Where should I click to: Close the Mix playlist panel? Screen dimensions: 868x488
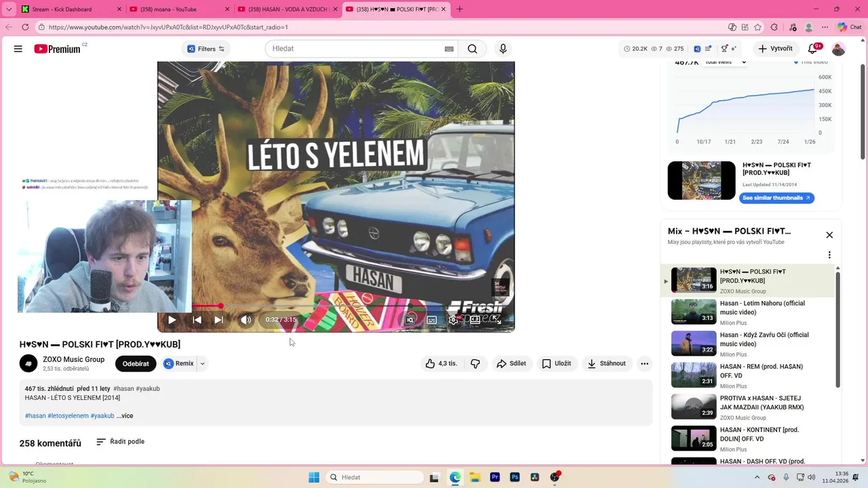829,235
